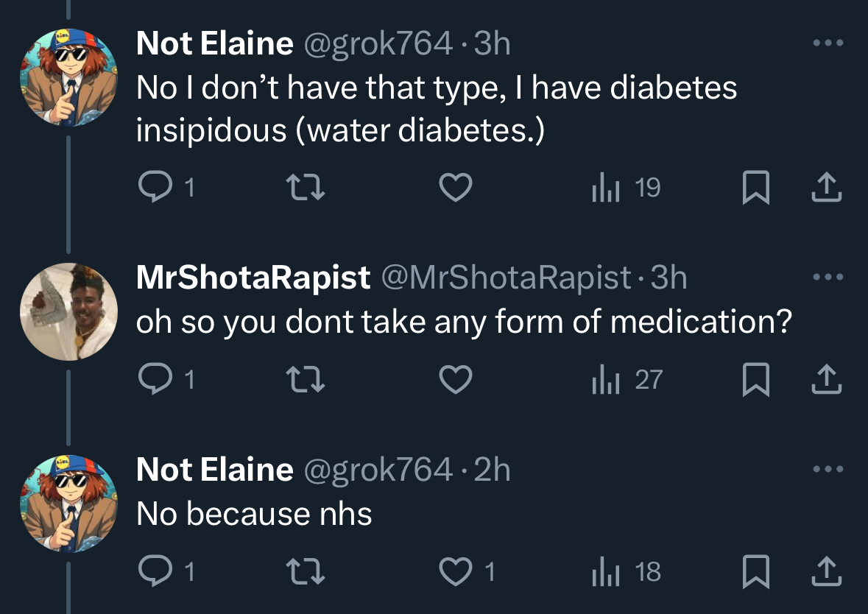Like the medication question tweet

tap(455, 380)
